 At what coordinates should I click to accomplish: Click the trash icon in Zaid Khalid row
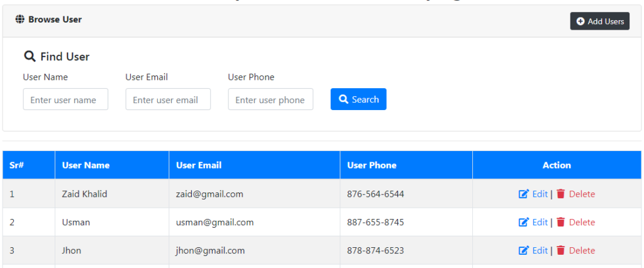click(x=561, y=194)
